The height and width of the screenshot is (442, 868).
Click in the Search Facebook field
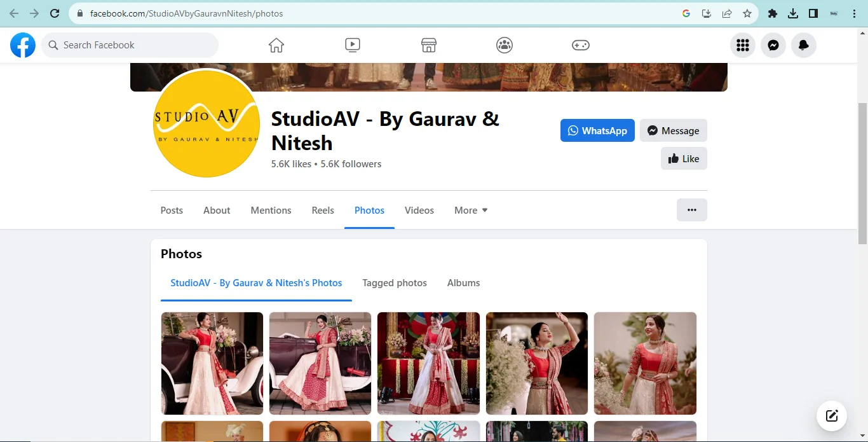130,45
